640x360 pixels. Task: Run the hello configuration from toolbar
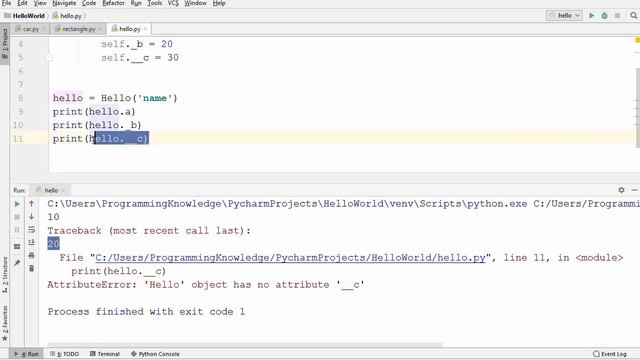(591, 16)
